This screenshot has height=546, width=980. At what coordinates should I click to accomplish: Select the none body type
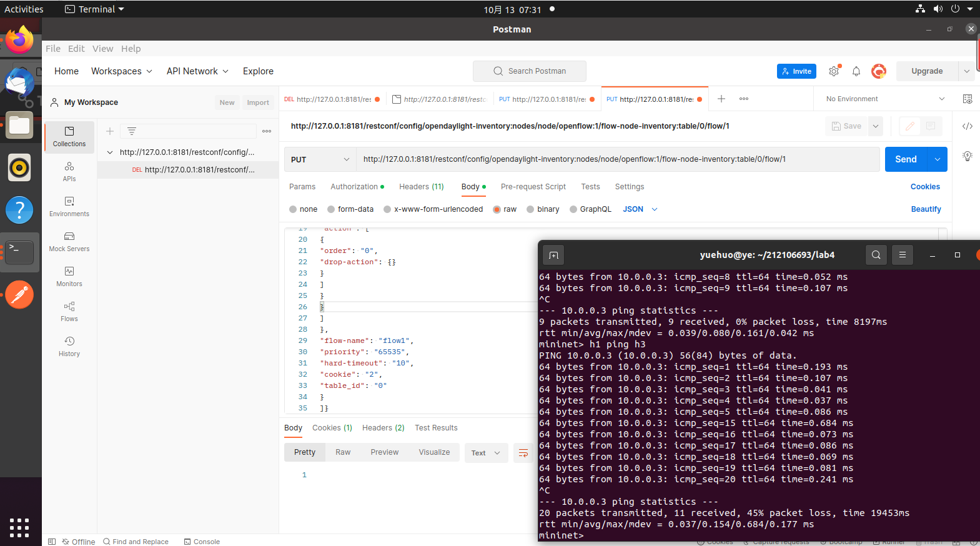point(303,209)
